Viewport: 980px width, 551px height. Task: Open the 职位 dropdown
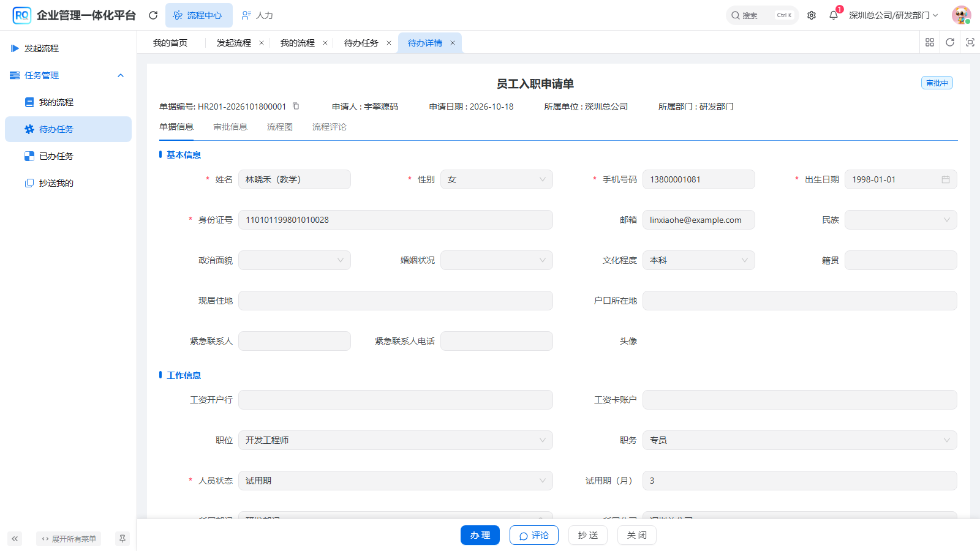coord(396,440)
